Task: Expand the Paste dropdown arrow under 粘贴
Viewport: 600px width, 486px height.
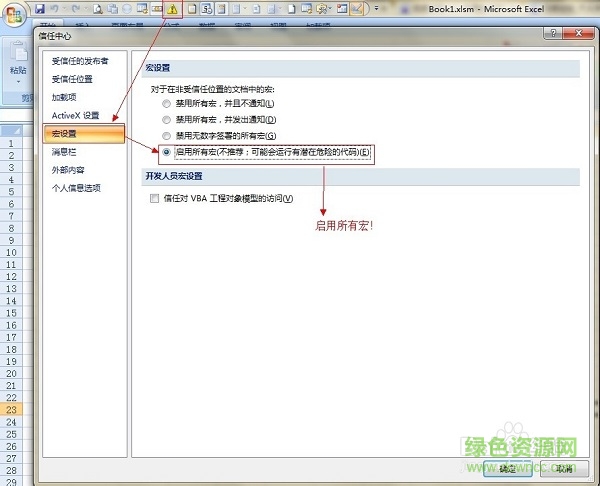Action: (x=18, y=82)
